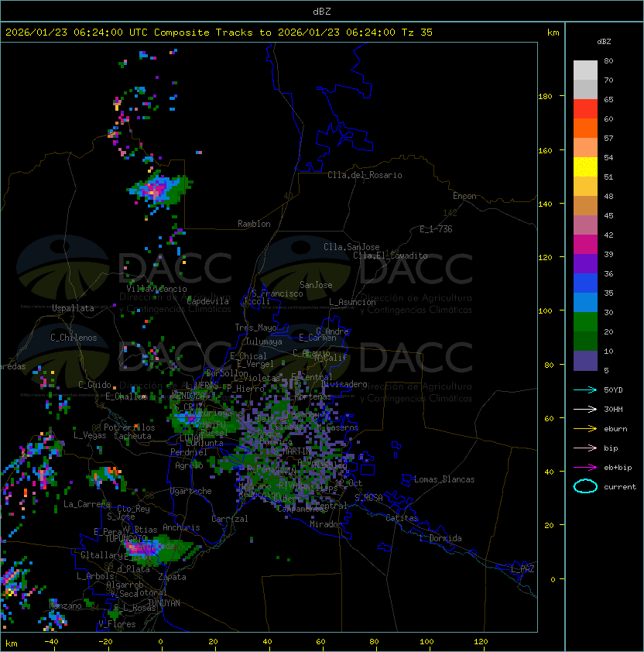This screenshot has height=652, width=644.
Task: Click the Cacheuta map label
Action: pyautogui.click(x=132, y=436)
